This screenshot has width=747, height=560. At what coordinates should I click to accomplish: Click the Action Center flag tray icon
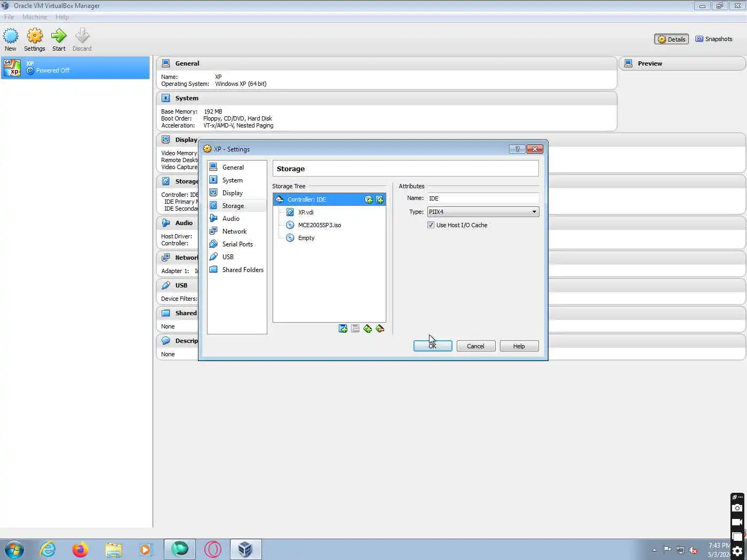click(x=667, y=550)
